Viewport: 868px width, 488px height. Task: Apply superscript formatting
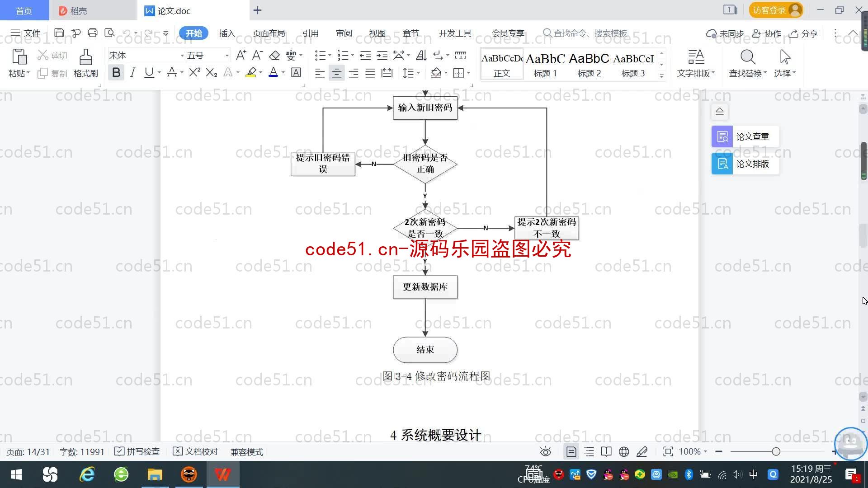tap(195, 73)
